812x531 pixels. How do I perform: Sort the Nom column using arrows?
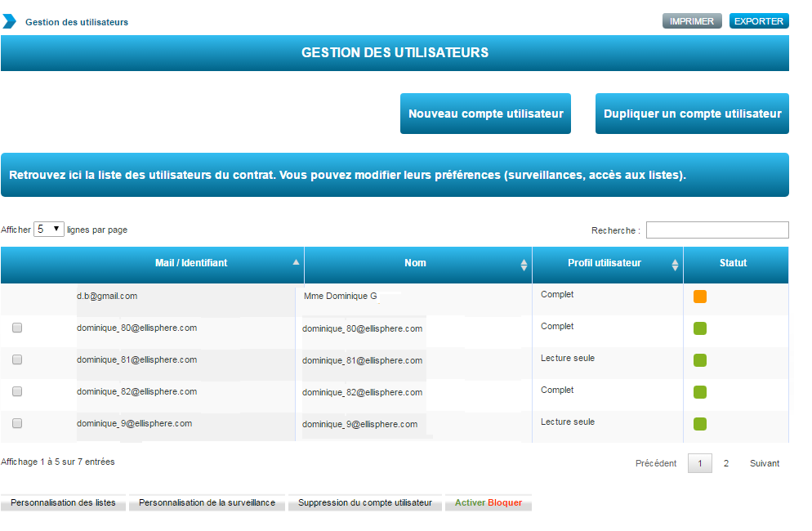524,265
